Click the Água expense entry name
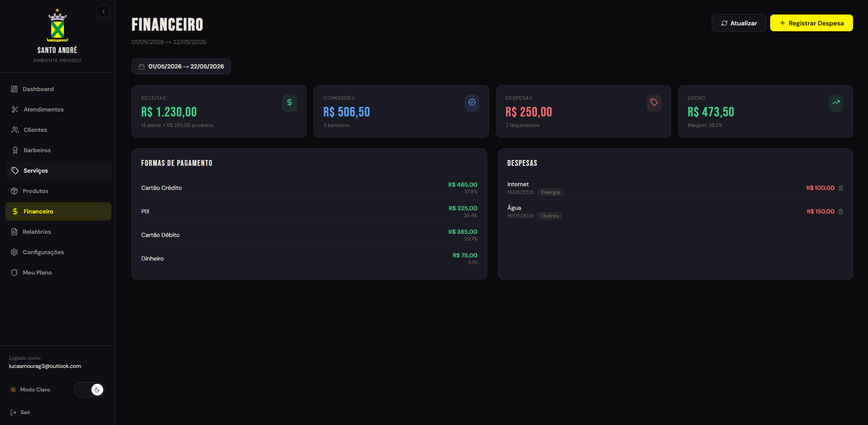 coord(514,208)
